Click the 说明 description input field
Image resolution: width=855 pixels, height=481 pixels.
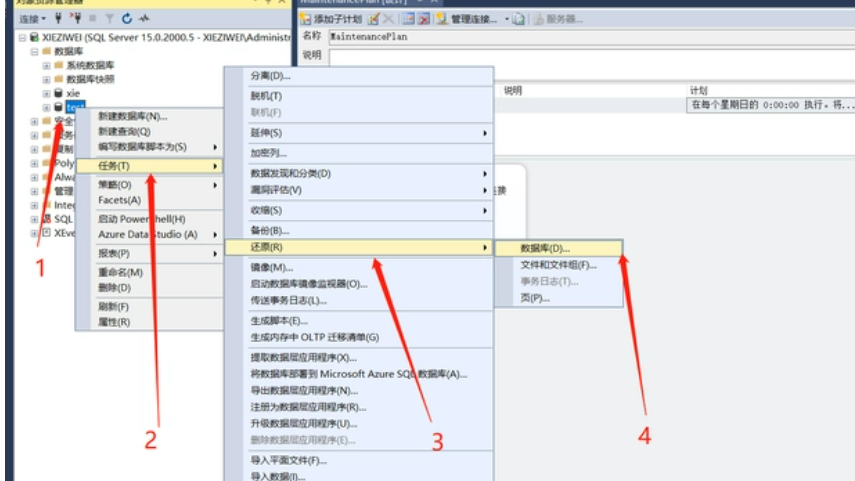click(592, 56)
